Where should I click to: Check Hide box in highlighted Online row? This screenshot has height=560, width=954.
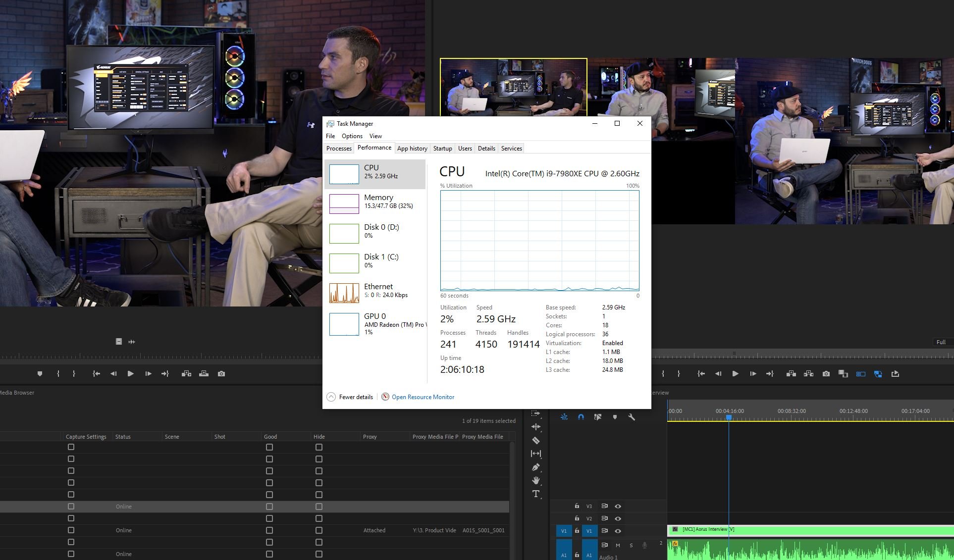tap(319, 507)
